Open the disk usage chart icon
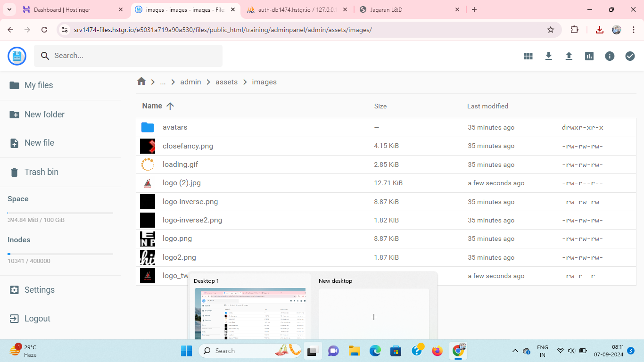 click(x=589, y=56)
